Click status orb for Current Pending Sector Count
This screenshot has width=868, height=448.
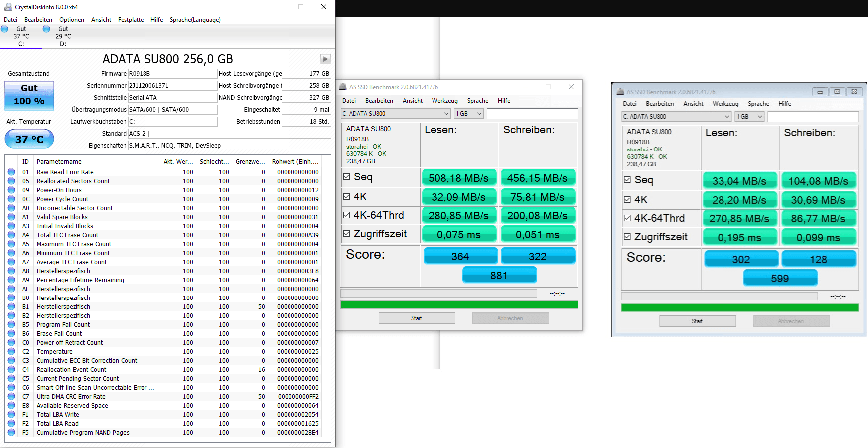[x=11, y=378]
